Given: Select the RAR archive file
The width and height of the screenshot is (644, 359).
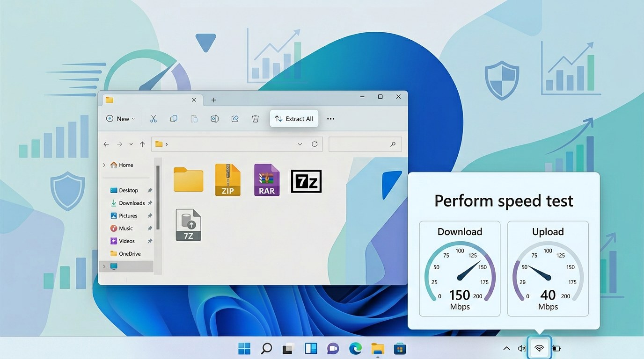Looking at the screenshot, I should (267, 179).
